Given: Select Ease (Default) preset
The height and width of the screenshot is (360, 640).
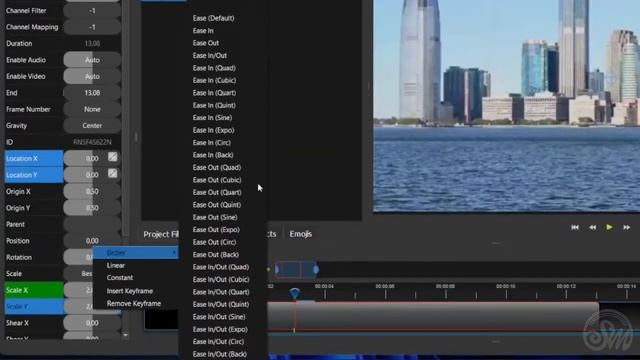Looking at the screenshot, I should (213, 18).
